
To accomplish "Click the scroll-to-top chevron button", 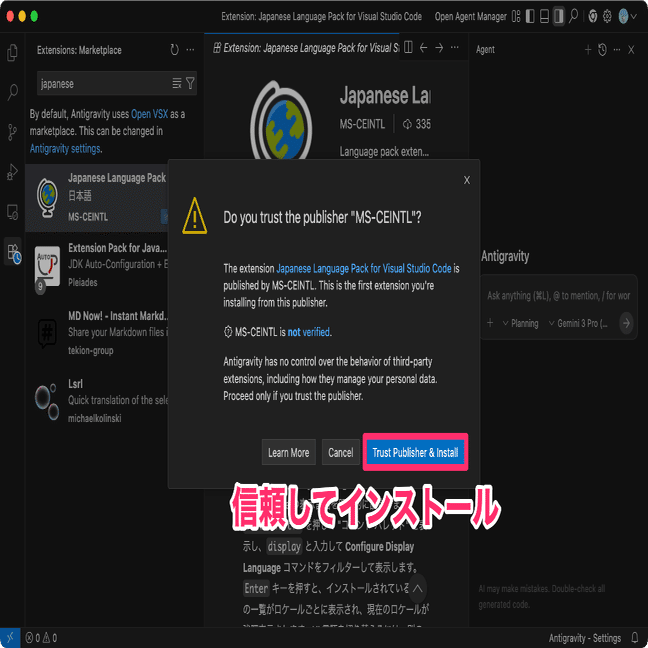I will coord(417,588).
